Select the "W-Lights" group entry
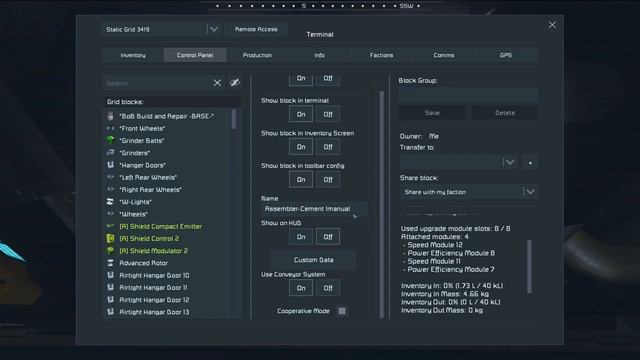Viewport: 640px width, 360px height. point(166,202)
